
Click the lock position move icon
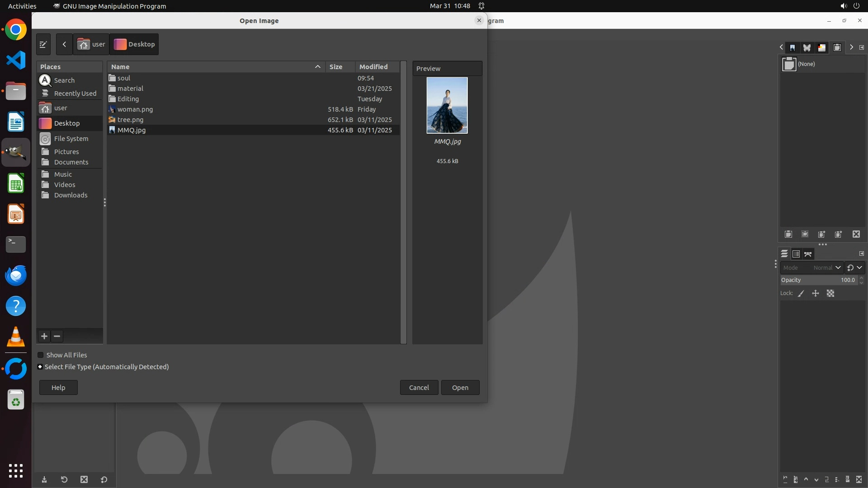[816, 294]
